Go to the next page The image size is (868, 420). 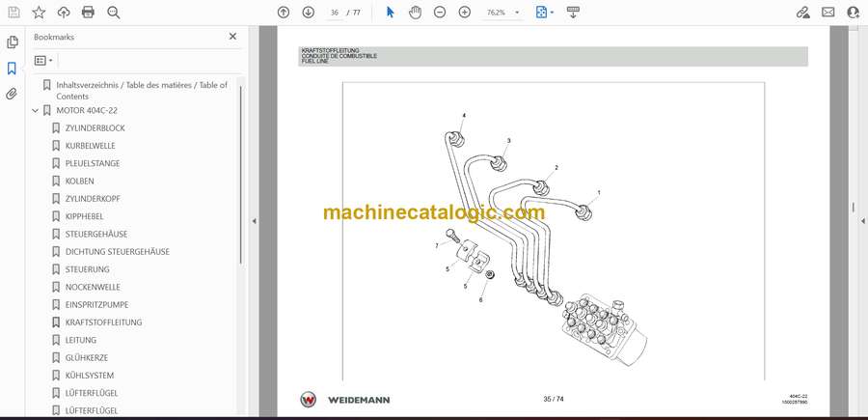[309, 13]
